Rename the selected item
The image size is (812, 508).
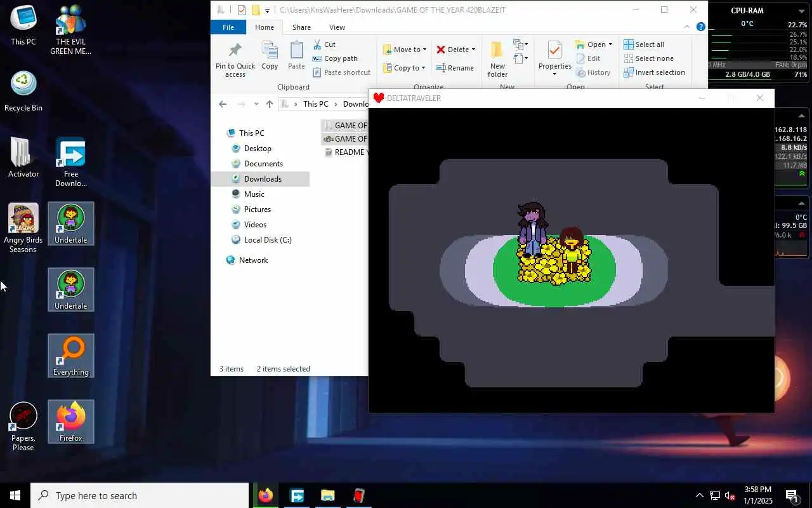[455, 68]
